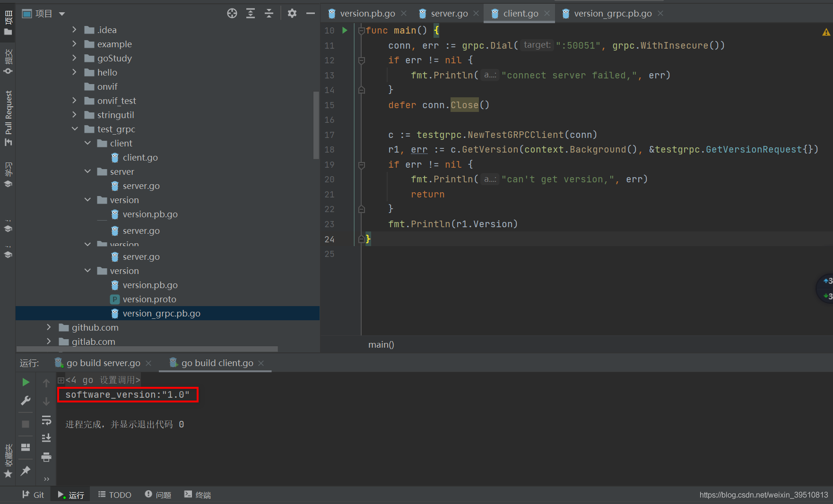The image size is (833, 504).
Task: Expand the onvif_test folder
Action: point(74,101)
